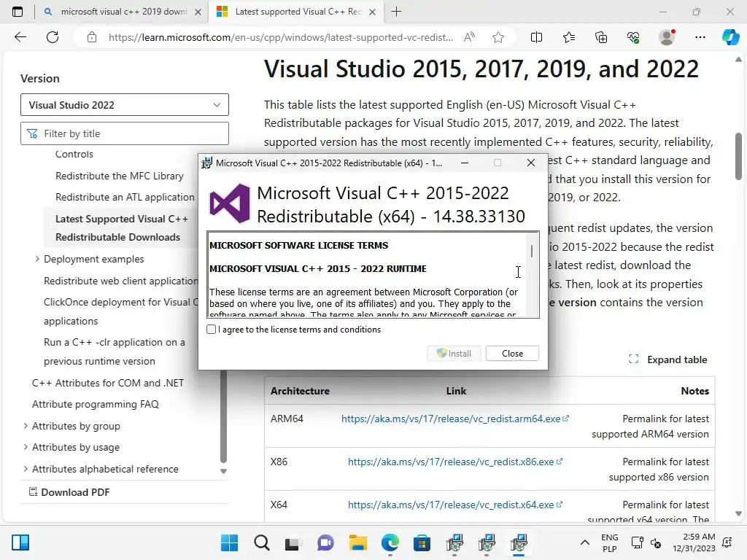This screenshot has width=747, height=560.
Task: Go back with the browser back arrow
Action: [x=20, y=37]
